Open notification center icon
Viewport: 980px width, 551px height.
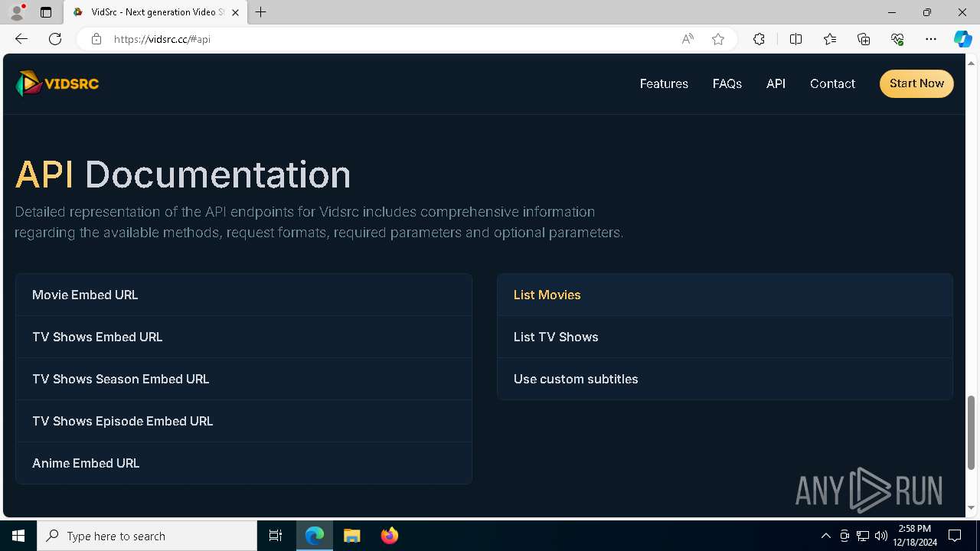pos(955,536)
